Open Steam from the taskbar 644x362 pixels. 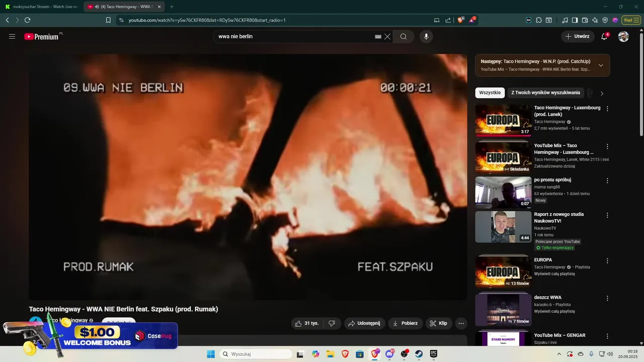click(419, 354)
